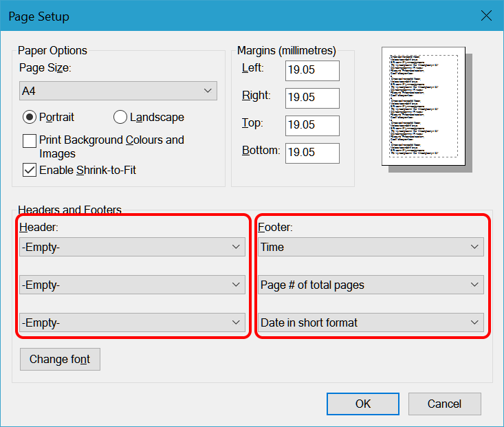Click the Cancel button
This screenshot has height=427, width=504.
444,404
